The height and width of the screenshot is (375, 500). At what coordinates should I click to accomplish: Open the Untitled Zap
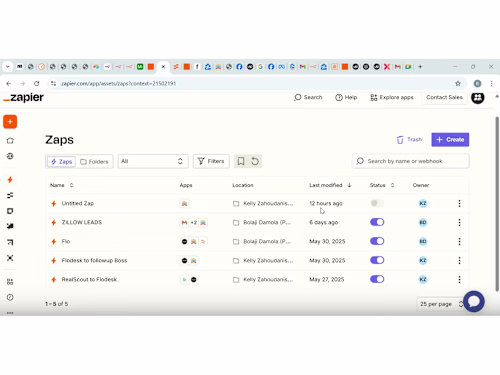(x=78, y=203)
